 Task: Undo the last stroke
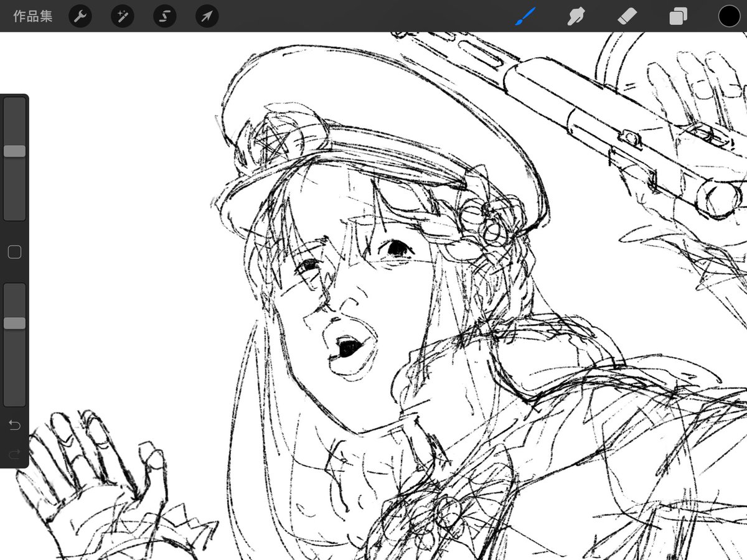pyautogui.click(x=14, y=425)
